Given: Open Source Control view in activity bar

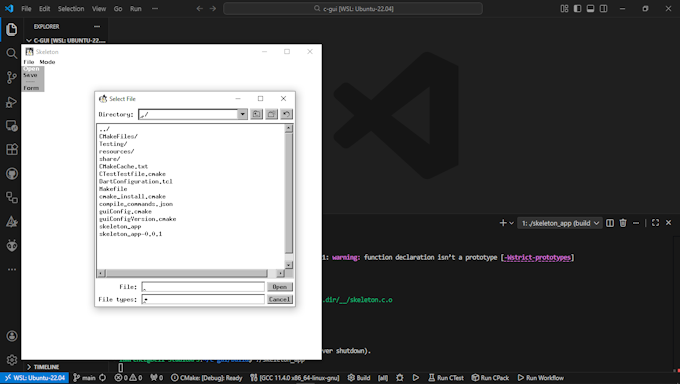Looking at the screenshot, I should point(12,78).
